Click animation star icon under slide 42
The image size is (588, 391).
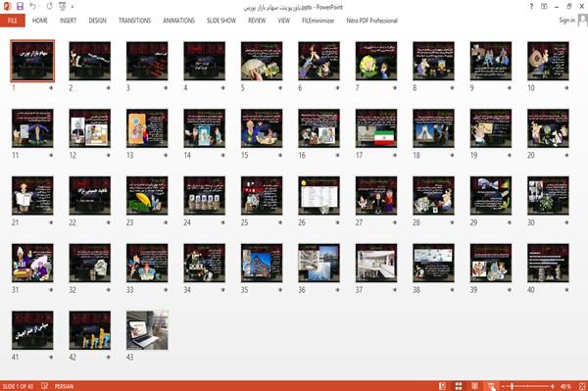[x=109, y=358]
